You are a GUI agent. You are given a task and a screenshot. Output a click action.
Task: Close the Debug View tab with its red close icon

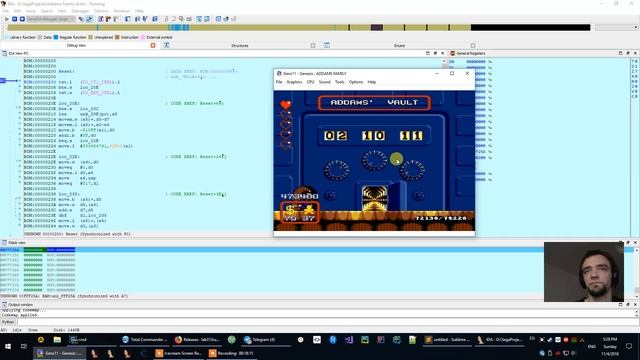tap(153, 45)
